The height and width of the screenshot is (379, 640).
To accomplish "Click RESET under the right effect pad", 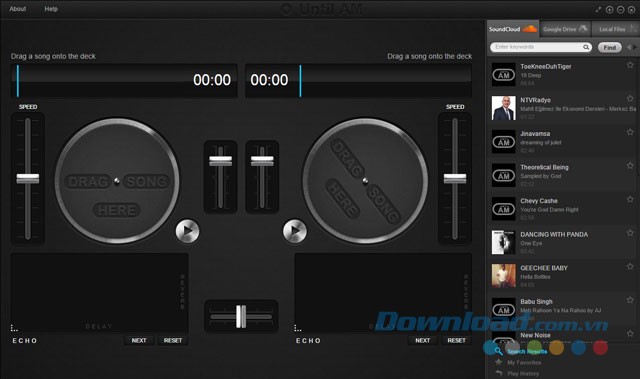I will [456, 340].
